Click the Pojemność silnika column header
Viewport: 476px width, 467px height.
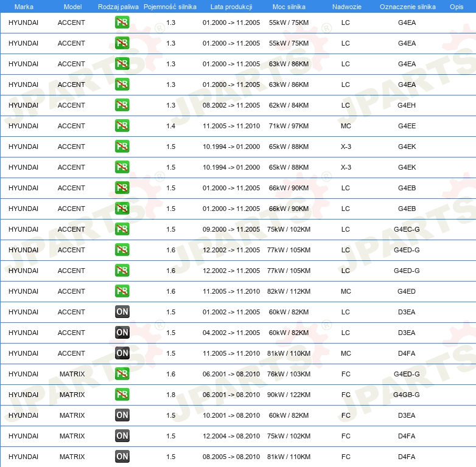[x=170, y=7]
